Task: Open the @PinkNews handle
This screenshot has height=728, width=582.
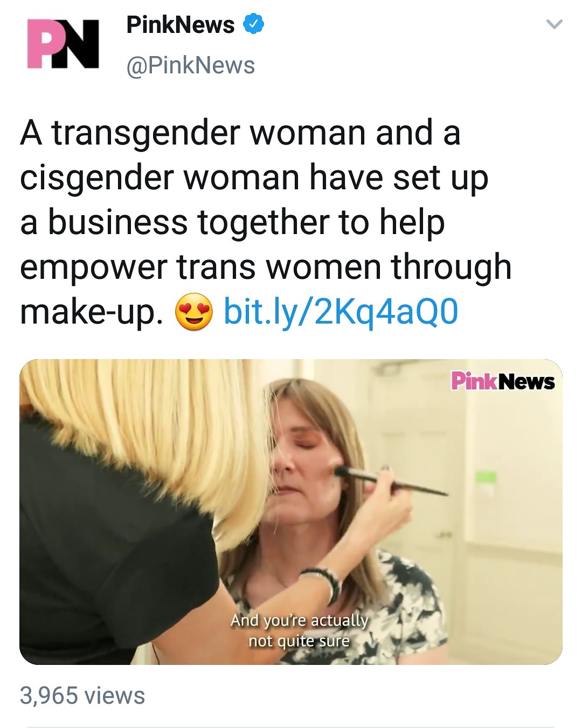Action: click(190, 65)
